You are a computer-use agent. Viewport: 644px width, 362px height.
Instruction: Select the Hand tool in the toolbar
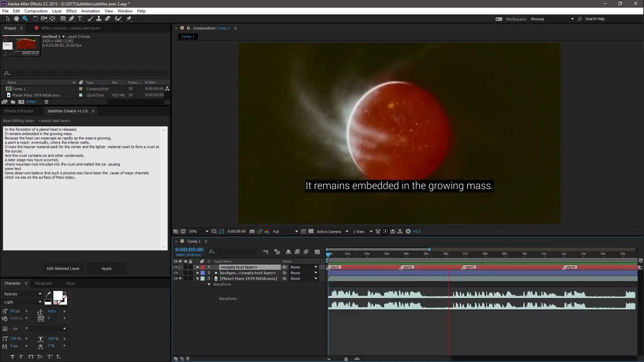click(16, 19)
